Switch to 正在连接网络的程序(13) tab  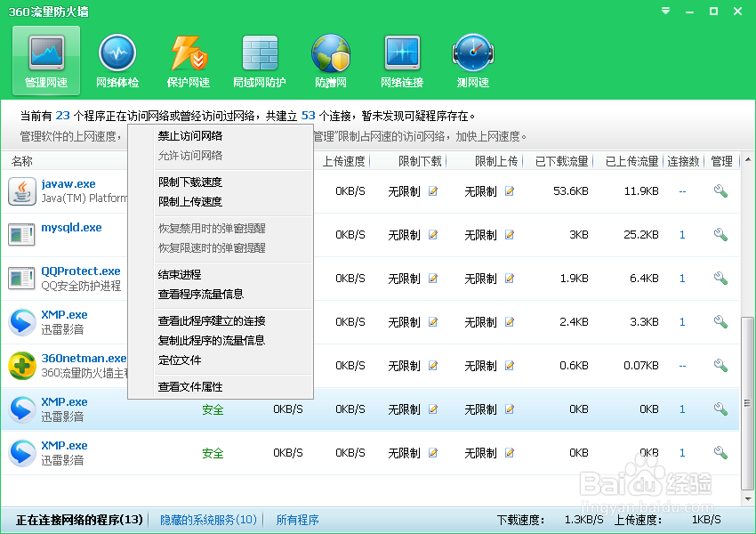(x=79, y=520)
